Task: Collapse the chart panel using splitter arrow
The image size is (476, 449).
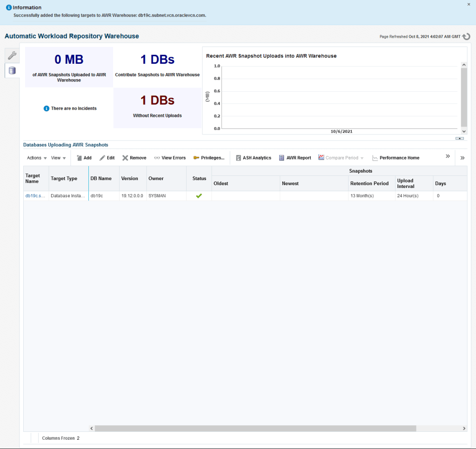Action: point(459,138)
